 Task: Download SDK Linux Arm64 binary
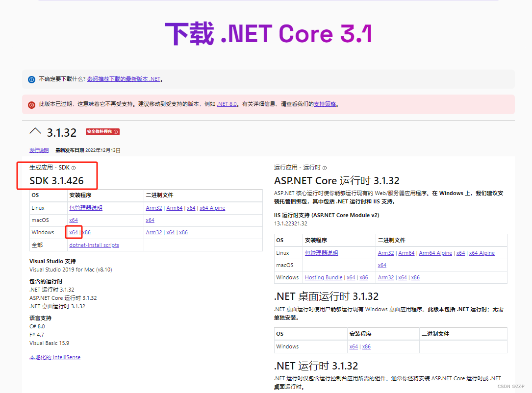coord(175,208)
